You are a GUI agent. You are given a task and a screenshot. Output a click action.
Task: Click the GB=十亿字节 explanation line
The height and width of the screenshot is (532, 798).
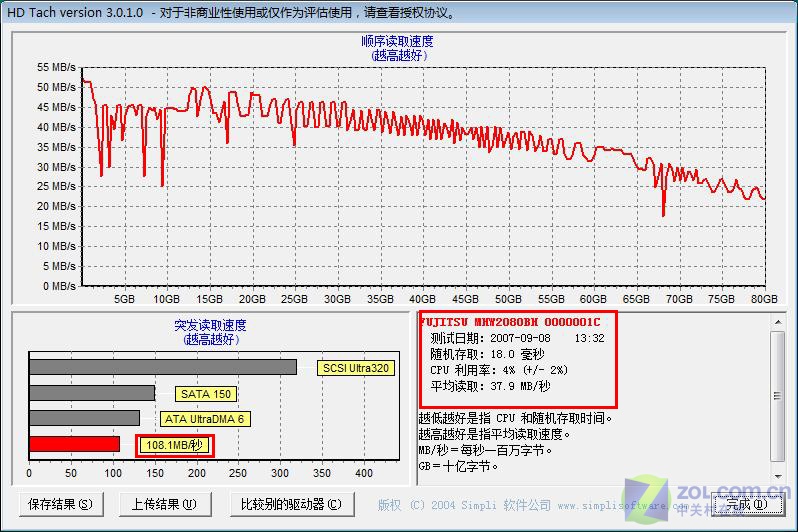[459, 466]
